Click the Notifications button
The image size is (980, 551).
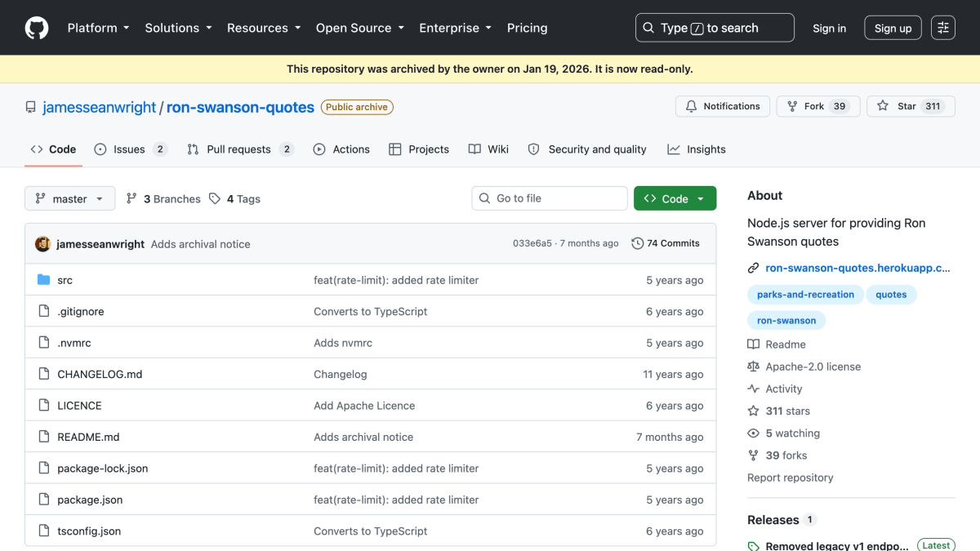point(723,106)
